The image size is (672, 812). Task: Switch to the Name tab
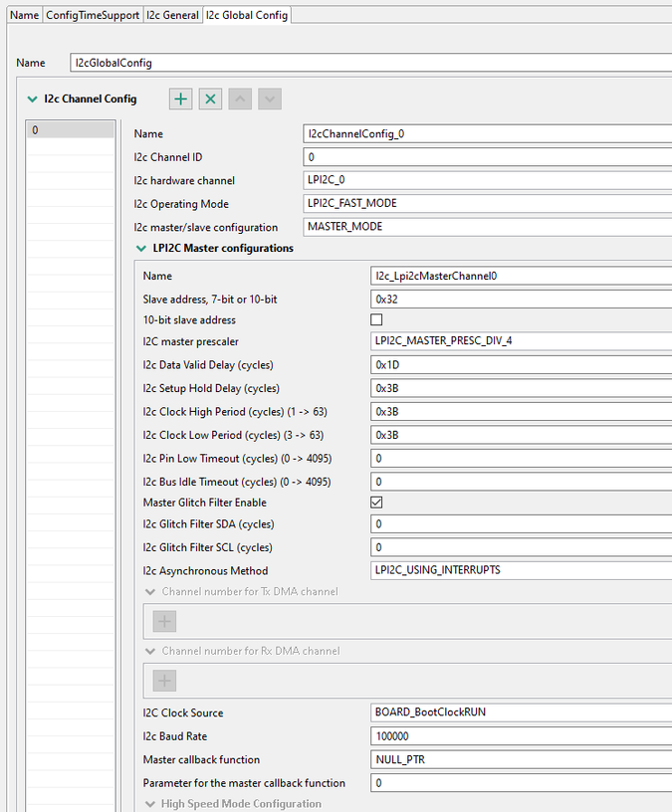[24, 15]
